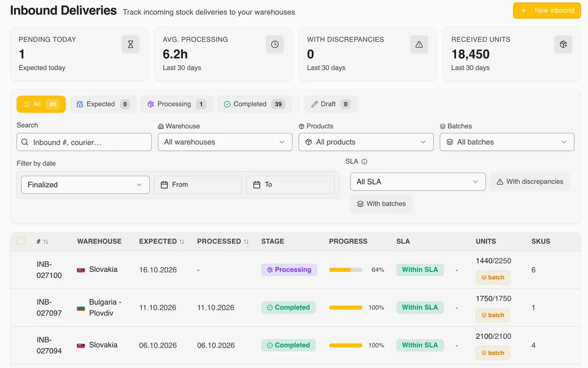The image size is (588, 368).
Task: Click the warehouse building icon above the Warehouse filter
Action: [x=161, y=126]
